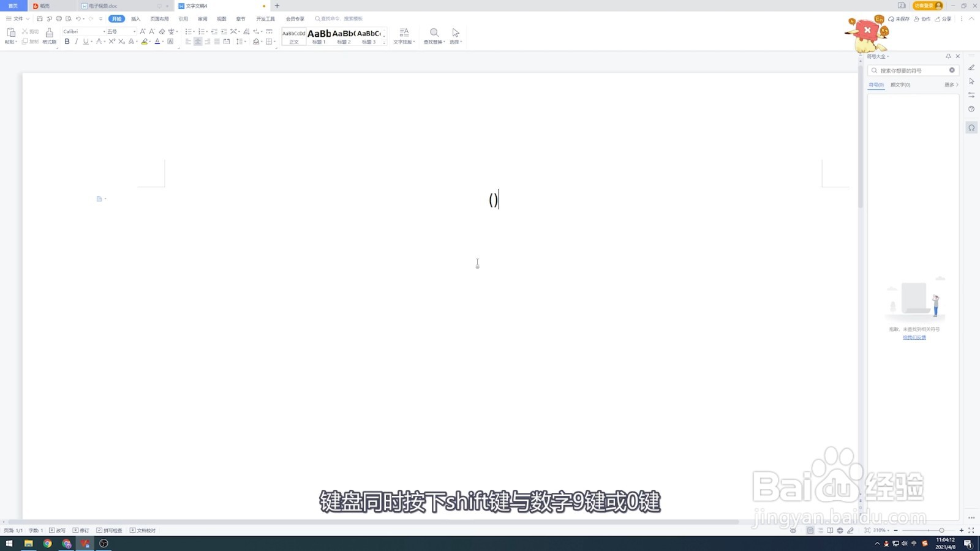Click the Decrease font size icon

152,31
